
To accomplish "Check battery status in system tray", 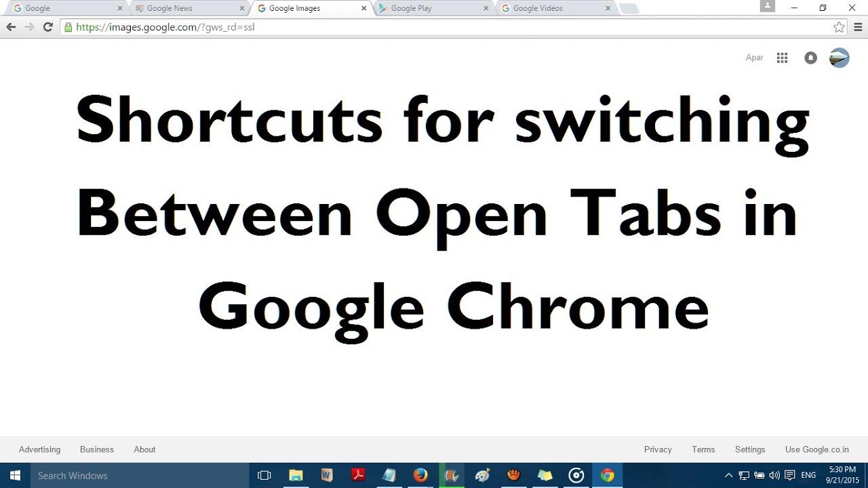I will [x=759, y=476].
